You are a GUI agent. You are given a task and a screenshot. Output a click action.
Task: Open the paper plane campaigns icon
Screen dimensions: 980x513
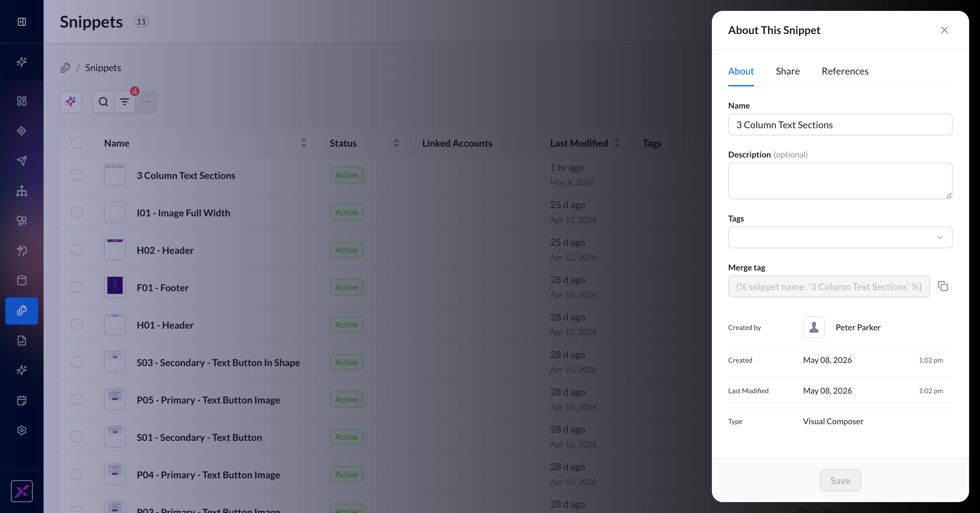[x=22, y=161]
